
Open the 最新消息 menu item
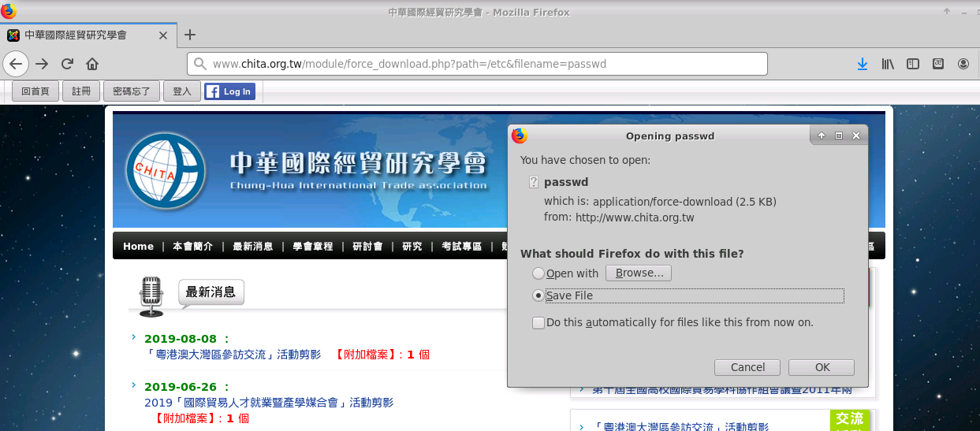pos(253,247)
